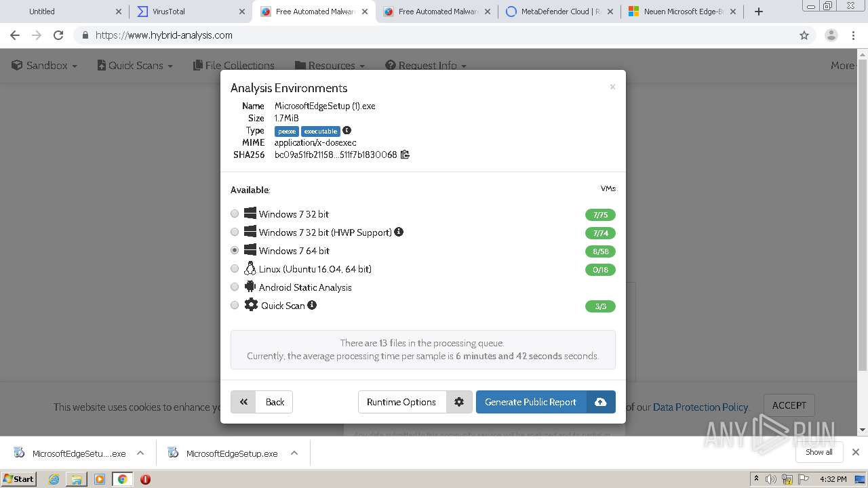Click the executable type tag
The height and width of the screenshot is (488, 868).
(321, 131)
